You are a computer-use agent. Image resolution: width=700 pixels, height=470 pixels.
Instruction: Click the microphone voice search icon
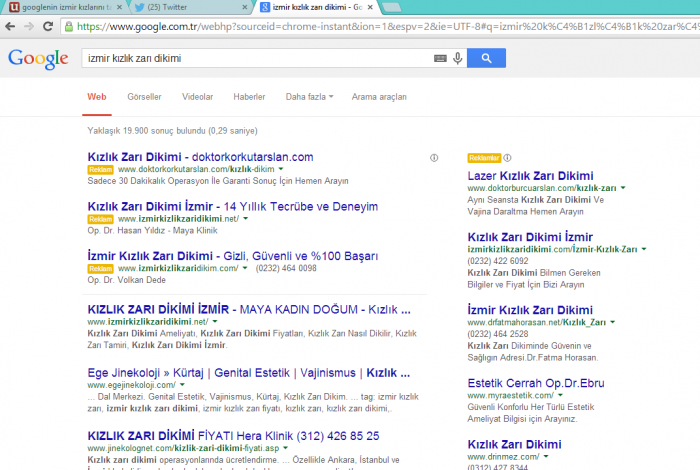457,58
